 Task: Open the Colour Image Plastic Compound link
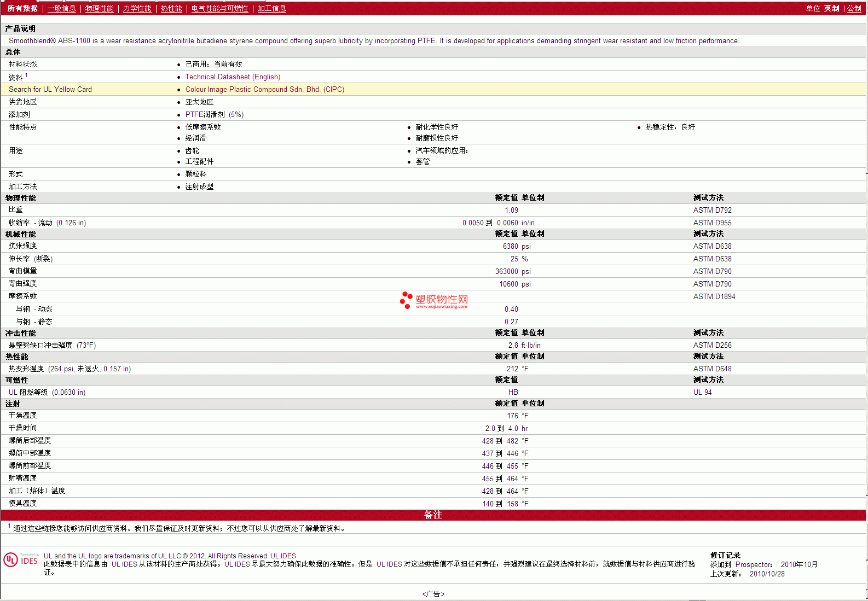pyautogui.click(x=264, y=90)
